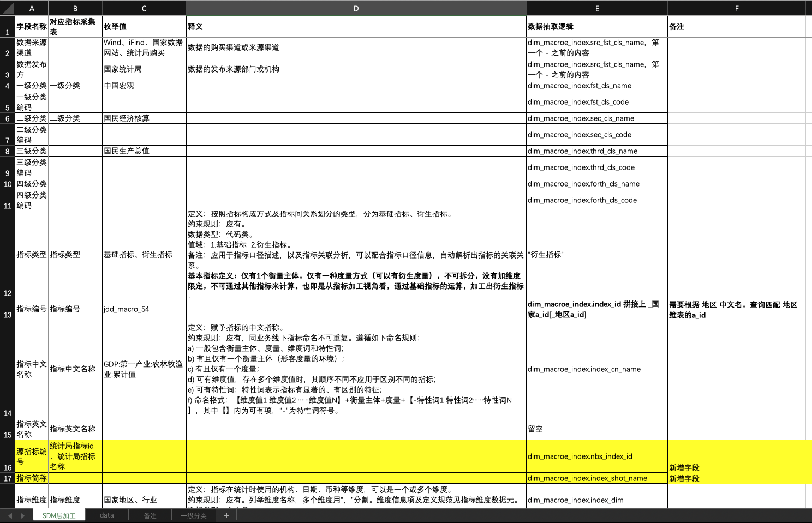
Task: Select column F header
Action: coord(737,8)
